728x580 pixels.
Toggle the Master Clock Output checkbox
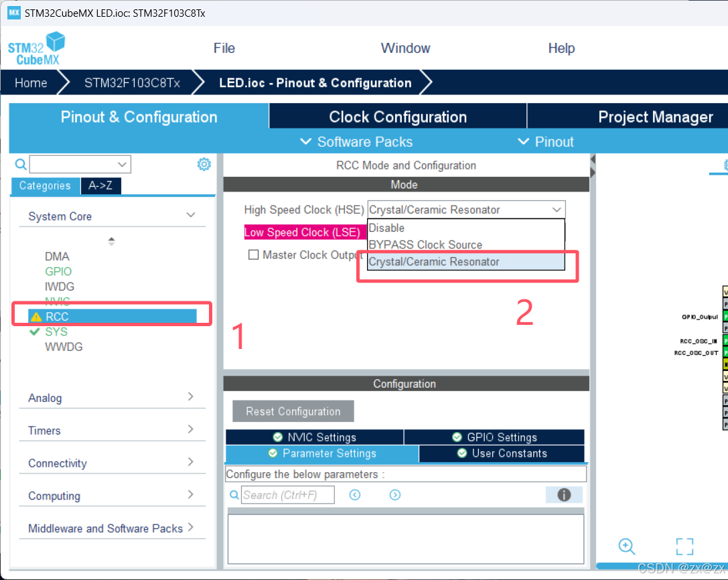click(x=254, y=255)
